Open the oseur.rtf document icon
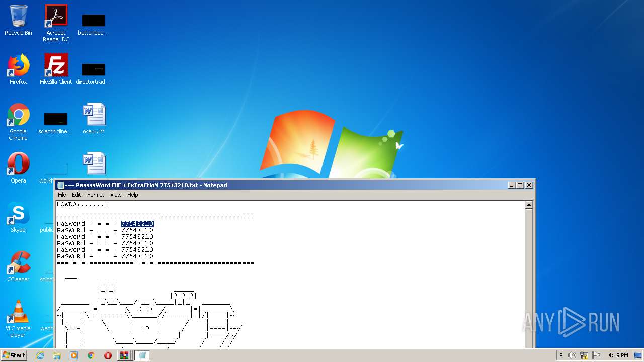Image resolution: width=644 pixels, height=362 pixels. point(94,119)
